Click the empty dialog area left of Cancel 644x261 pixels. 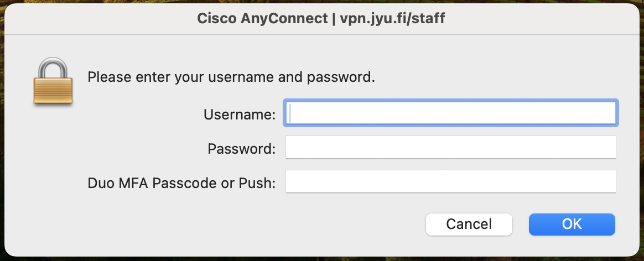(221, 224)
